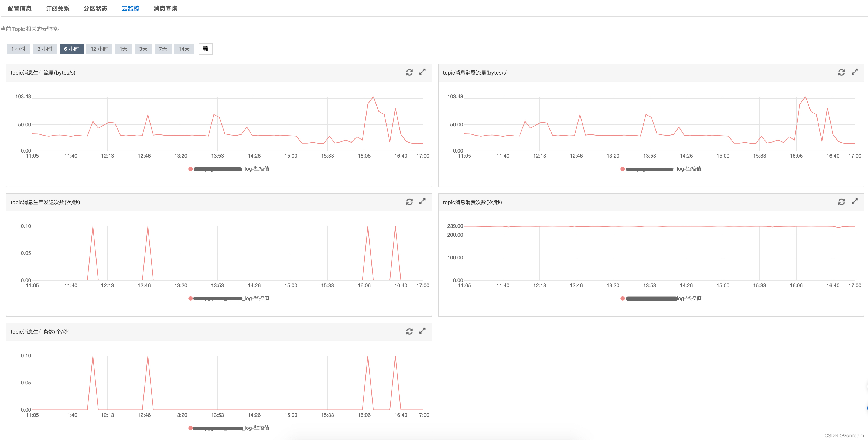
Task: Expand the topic消息生产流量 chart fullscreen
Action: [422, 72]
